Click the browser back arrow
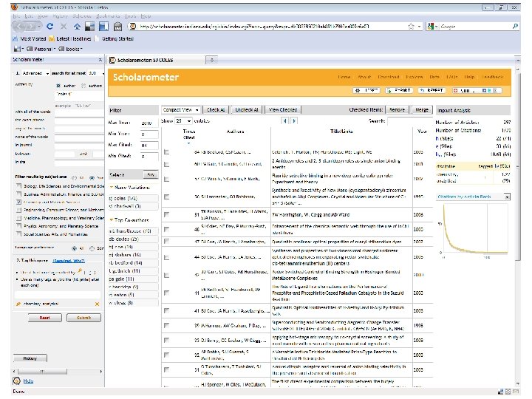The height and width of the screenshot is (399, 532). click(x=20, y=26)
